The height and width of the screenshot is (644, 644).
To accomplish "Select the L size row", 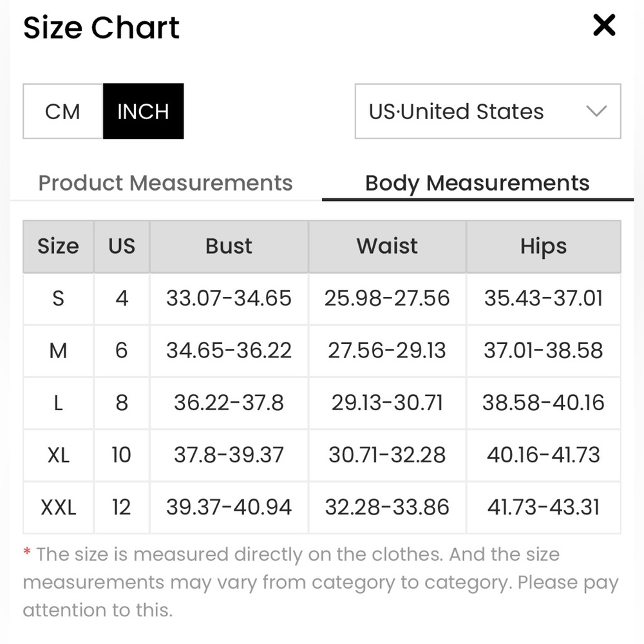I will click(x=322, y=403).
